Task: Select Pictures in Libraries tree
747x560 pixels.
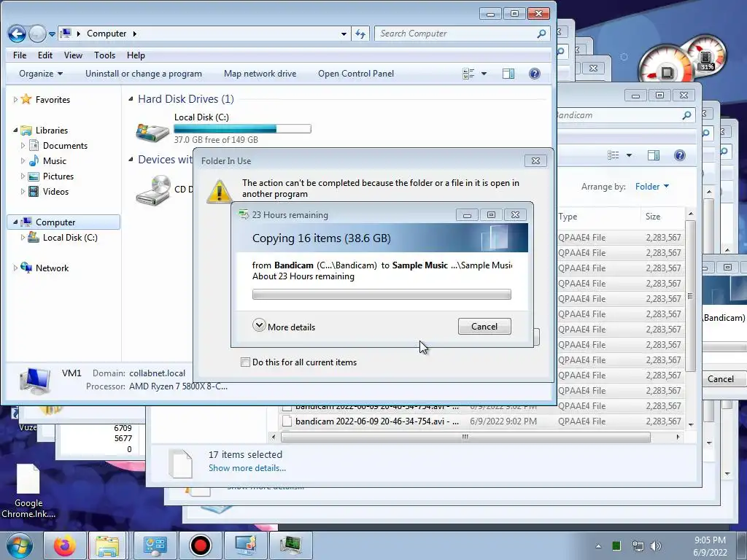Action: tap(58, 176)
